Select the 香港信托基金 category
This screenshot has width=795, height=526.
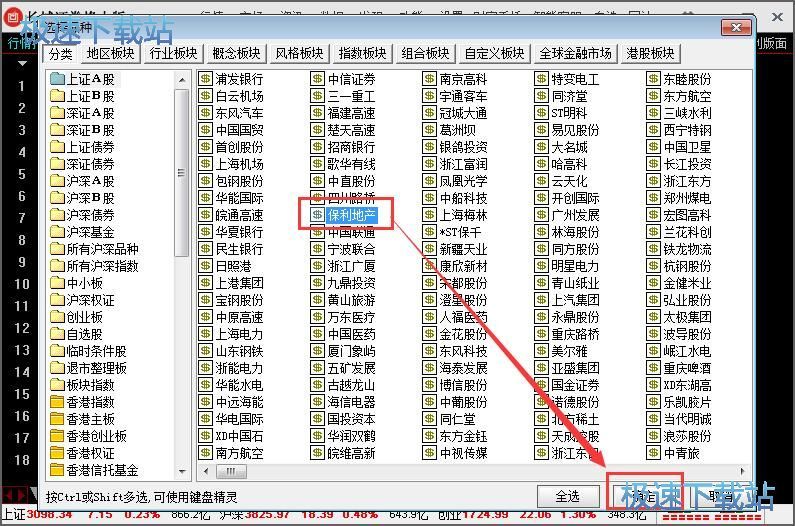[95, 470]
